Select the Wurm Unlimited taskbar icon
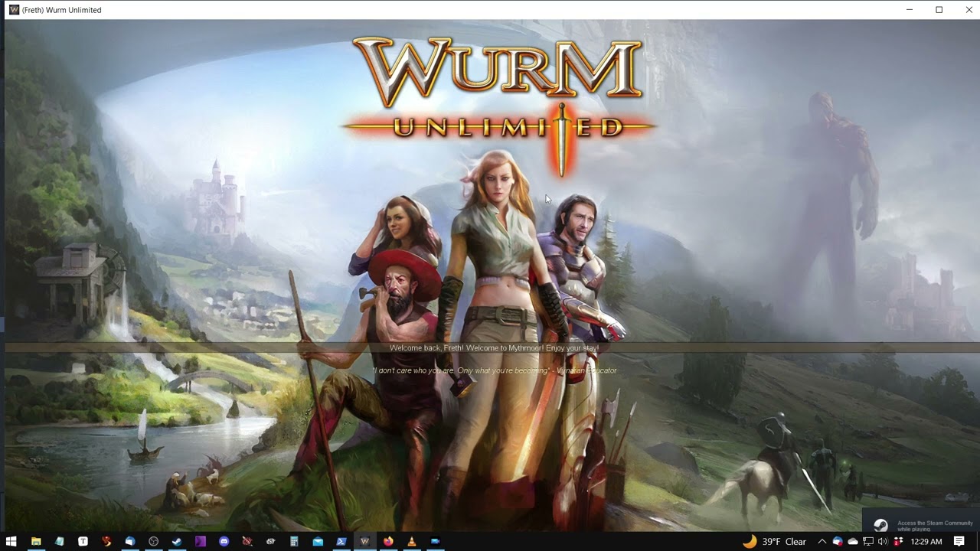Screen dimensions: 980x551 pyautogui.click(x=364, y=541)
